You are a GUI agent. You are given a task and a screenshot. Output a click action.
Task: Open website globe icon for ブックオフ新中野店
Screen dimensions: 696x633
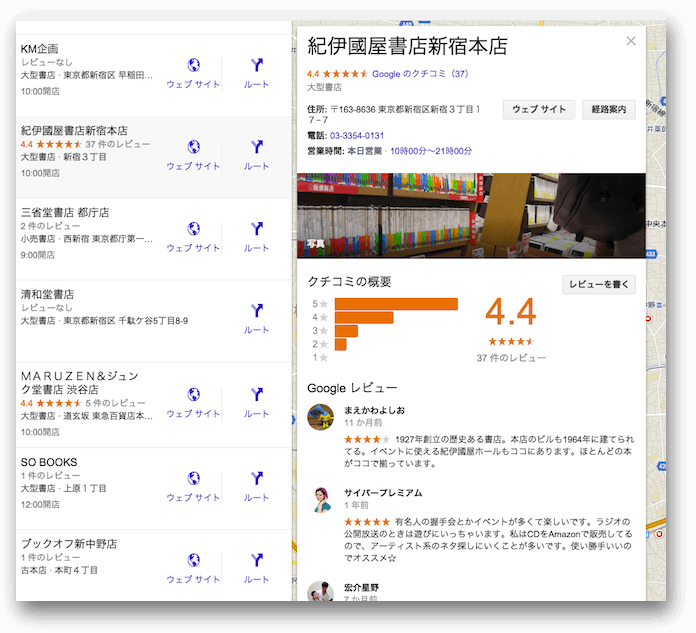click(194, 560)
